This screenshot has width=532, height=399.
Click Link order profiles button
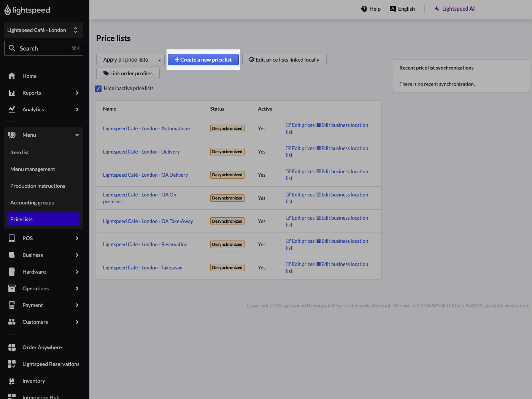[x=128, y=73]
